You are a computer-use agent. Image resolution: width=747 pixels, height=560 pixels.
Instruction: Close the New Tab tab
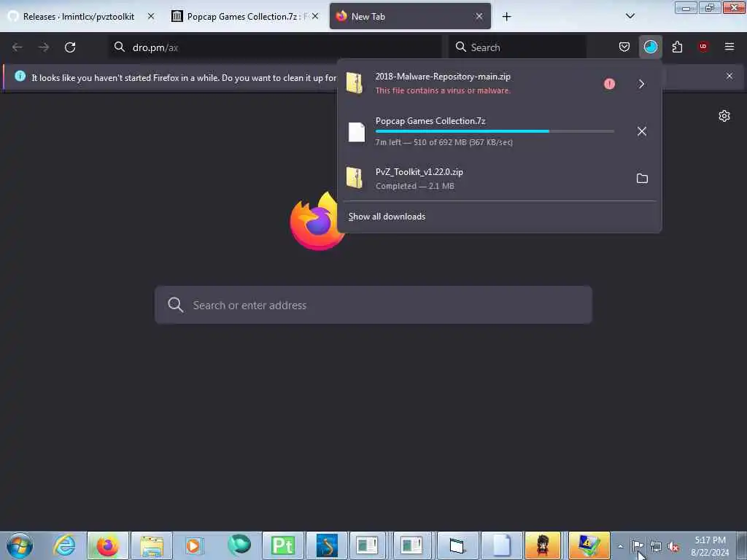click(479, 16)
